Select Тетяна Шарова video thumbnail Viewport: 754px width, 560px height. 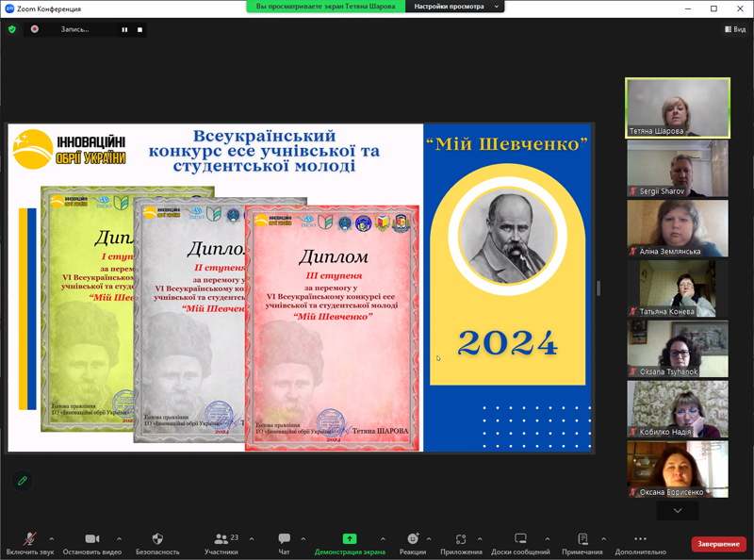(x=678, y=107)
